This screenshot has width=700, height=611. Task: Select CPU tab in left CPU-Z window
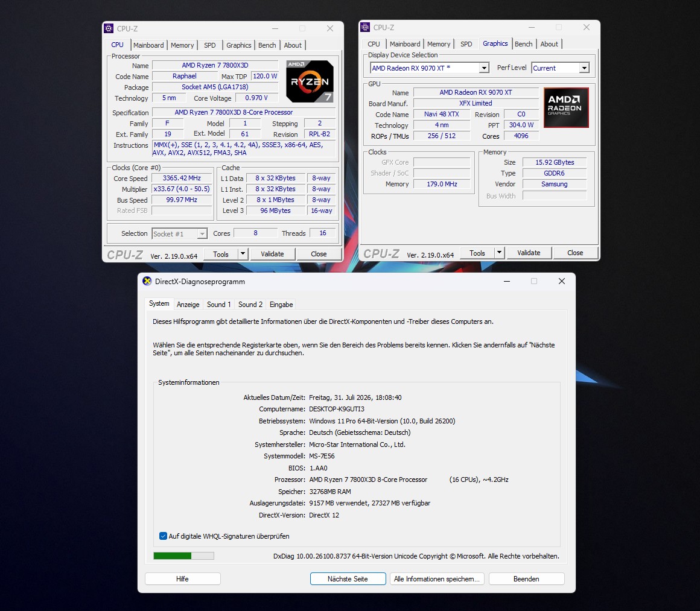coord(118,45)
